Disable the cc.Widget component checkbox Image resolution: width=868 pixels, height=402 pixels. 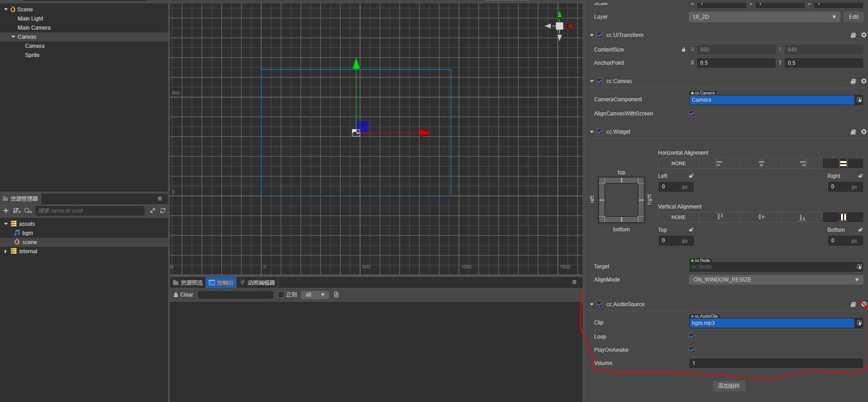click(x=600, y=132)
